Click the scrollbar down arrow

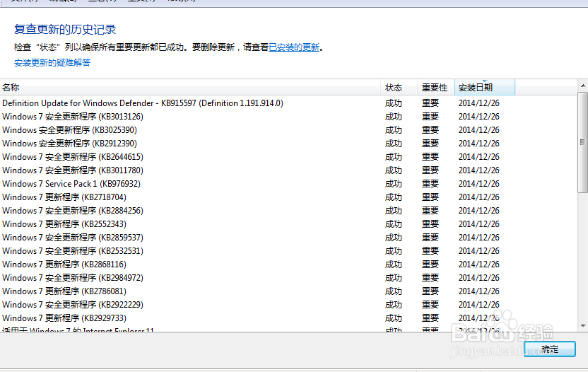(x=583, y=326)
